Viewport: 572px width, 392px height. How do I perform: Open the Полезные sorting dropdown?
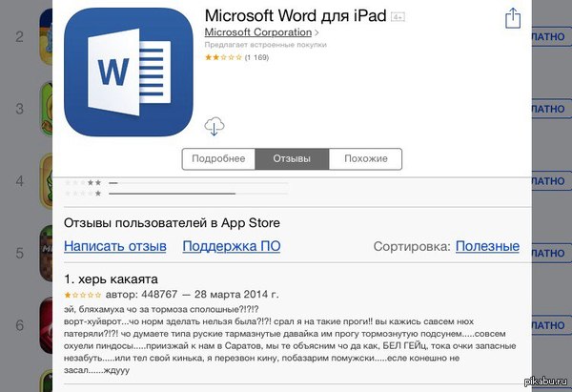[486, 246]
